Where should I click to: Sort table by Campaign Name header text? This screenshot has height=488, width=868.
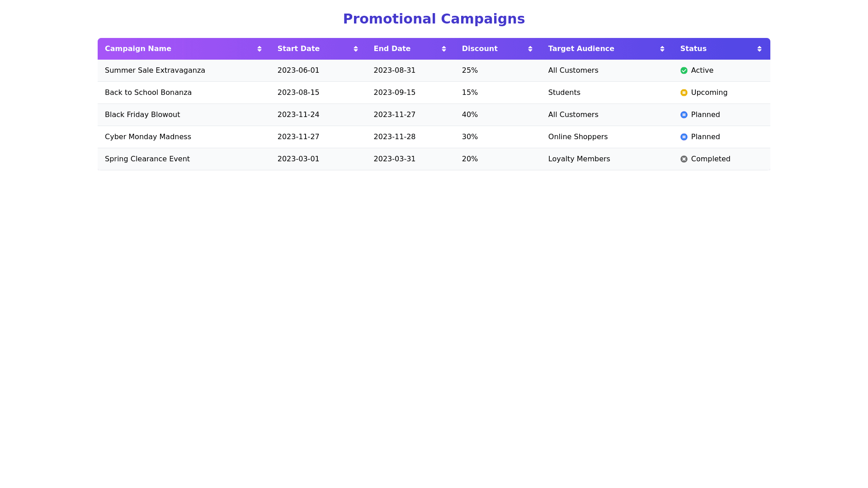pyautogui.click(x=138, y=49)
